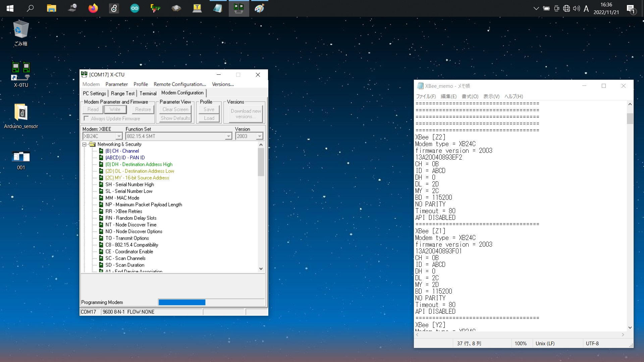This screenshot has width=644, height=362.
Task: Click the Programming Modem progress bar
Action: pyautogui.click(x=211, y=302)
